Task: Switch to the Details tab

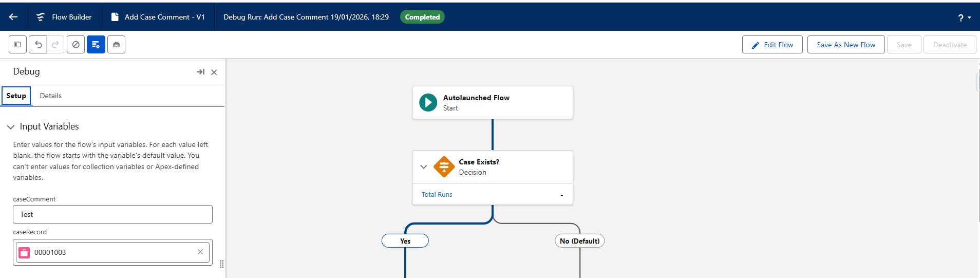Action: pos(51,96)
